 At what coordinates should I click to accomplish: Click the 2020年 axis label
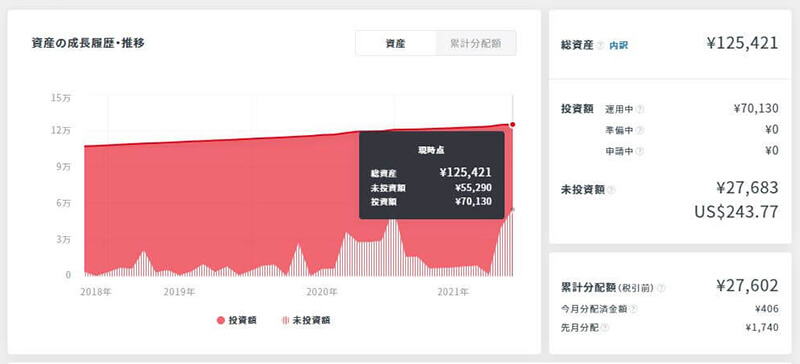321,293
